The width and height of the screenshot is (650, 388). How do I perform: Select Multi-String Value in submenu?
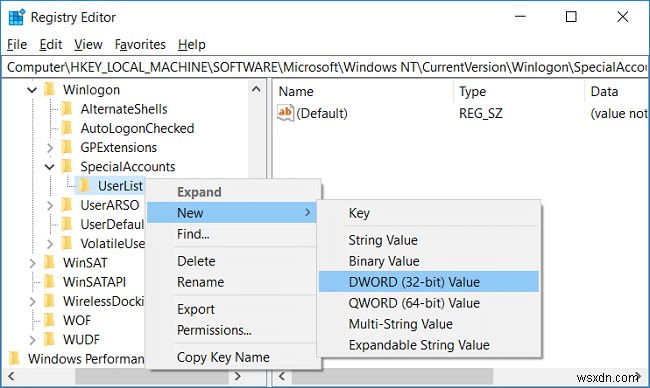pos(429,324)
